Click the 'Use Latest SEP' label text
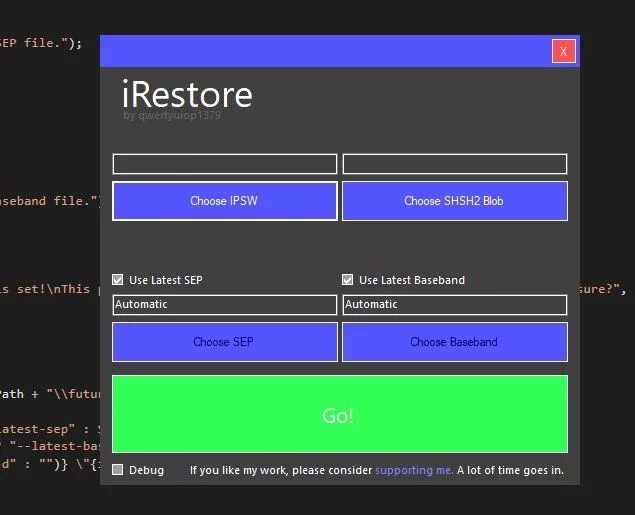Image resolution: width=635 pixels, height=515 pixels. [x=166, y=280]
